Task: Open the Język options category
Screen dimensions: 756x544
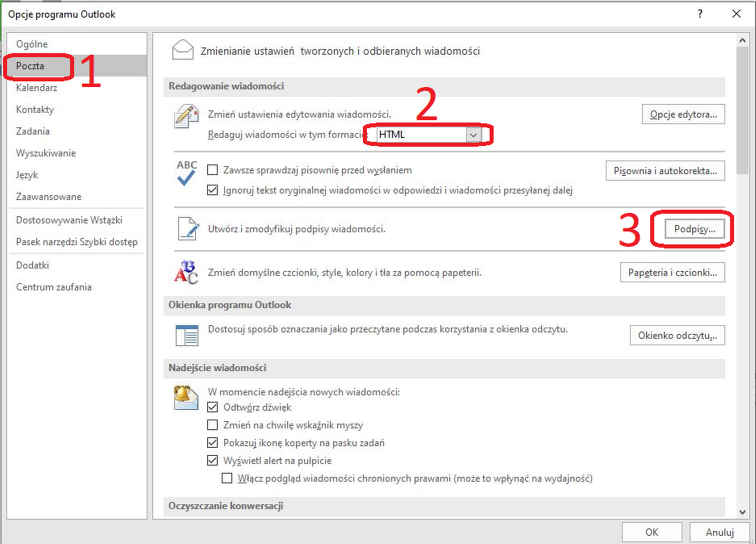Action: 76,175
